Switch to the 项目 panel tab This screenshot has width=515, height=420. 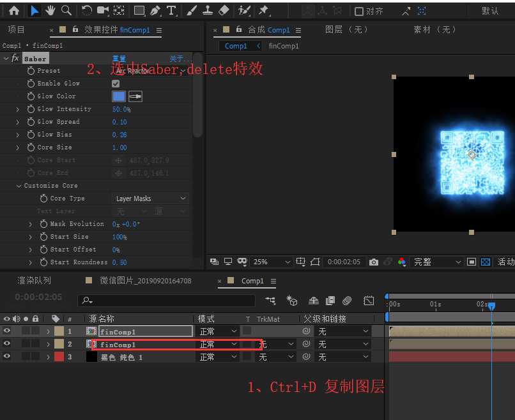(x=16, y=30)
